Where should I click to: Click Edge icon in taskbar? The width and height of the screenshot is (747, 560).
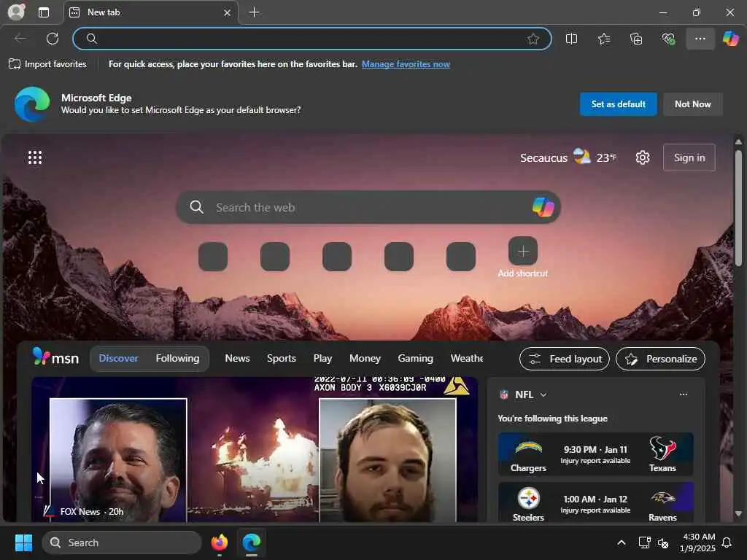252,542
